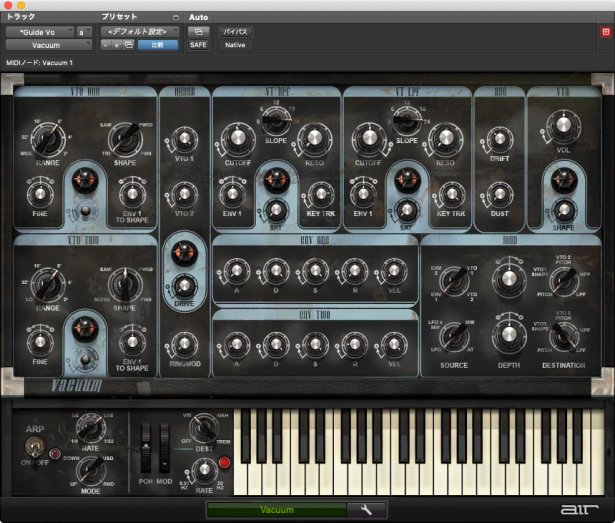Screen dimensions: 615x523
Task: Click the VTA VOL knob
Action: pyautogui.click(x=563, y=126)
